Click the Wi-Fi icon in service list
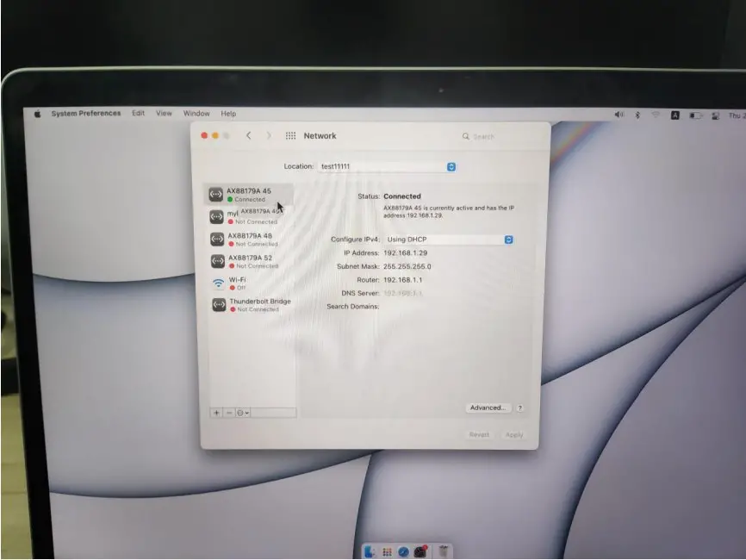Viewport: 746px width, 560px height. point(219,283)
